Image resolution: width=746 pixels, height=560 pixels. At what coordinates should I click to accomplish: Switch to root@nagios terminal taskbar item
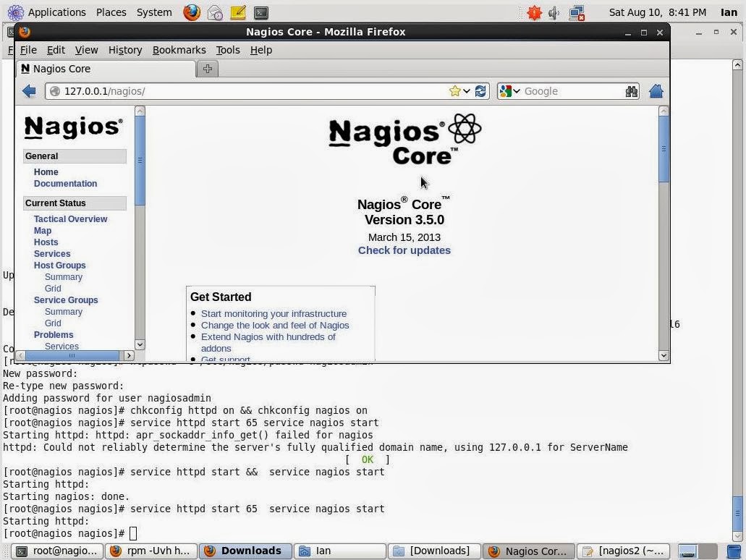[56, 551]
